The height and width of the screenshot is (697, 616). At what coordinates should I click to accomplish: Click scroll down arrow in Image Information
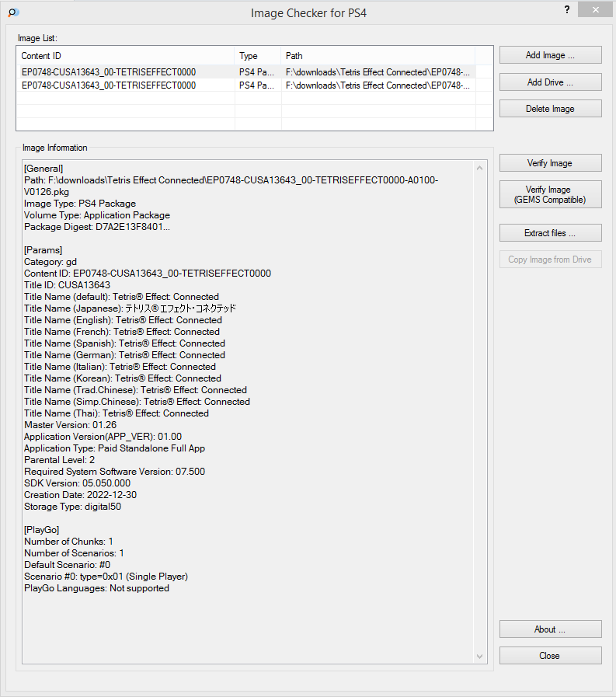[479, 656]
